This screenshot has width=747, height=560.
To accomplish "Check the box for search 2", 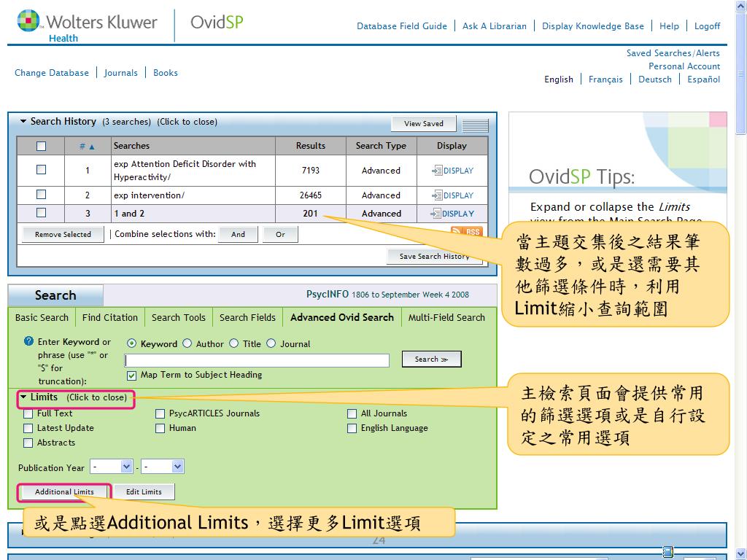I will [42, 194].
